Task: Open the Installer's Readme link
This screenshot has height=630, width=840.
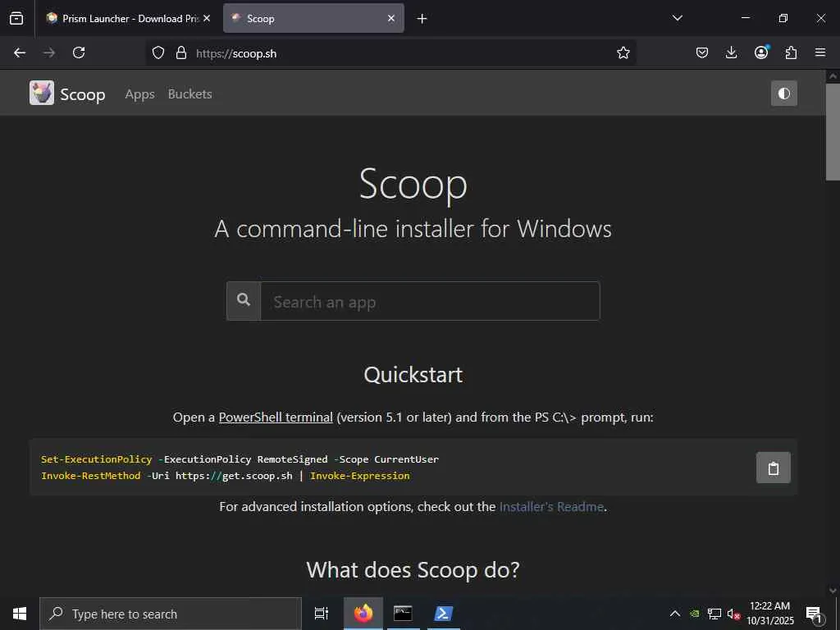Action: pos(551,507)
